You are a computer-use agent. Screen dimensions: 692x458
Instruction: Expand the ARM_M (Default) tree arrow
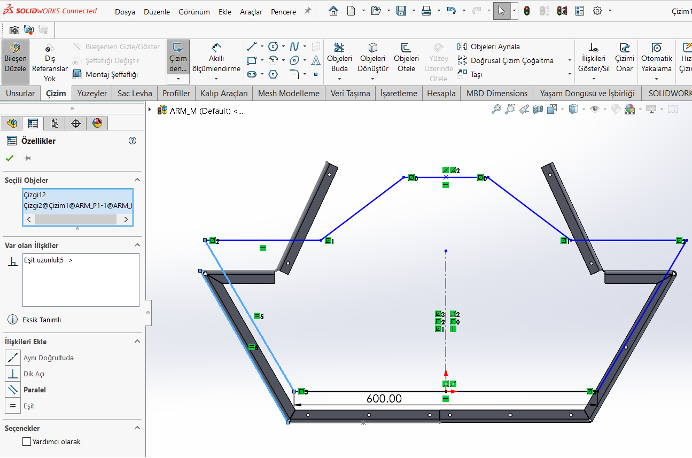point(150,109)
